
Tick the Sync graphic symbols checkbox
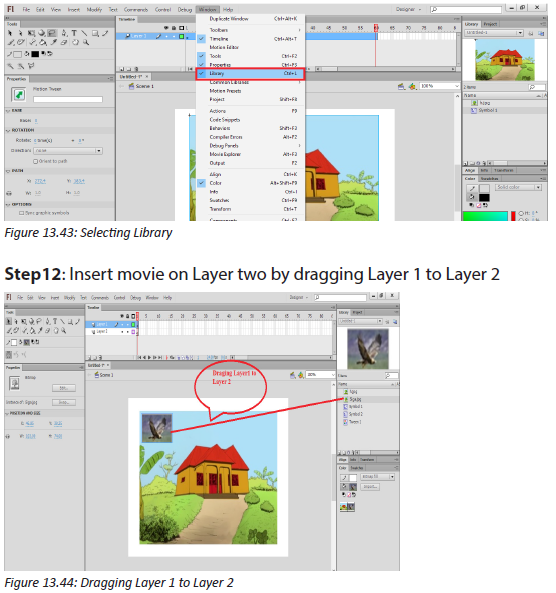click(x=22, y=213)
